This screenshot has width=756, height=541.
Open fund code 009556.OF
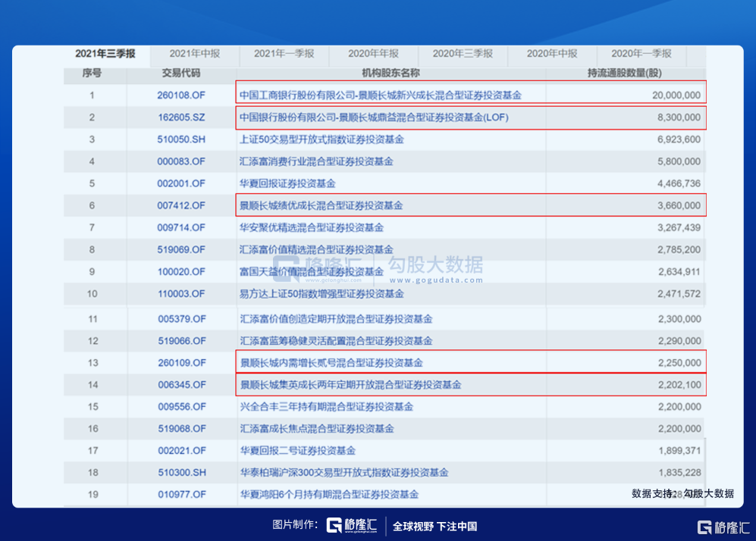pos(182,407)
